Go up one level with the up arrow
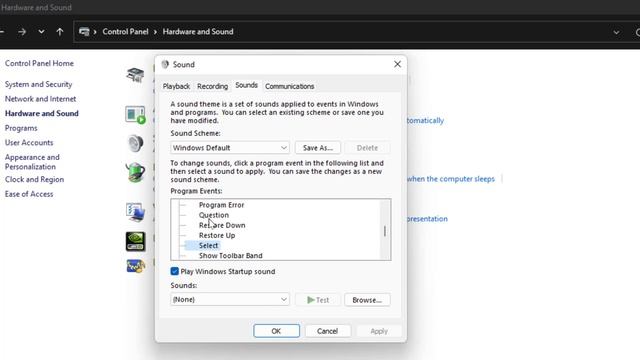The width and height of the screenshot is (640, 360). [60, 31]
